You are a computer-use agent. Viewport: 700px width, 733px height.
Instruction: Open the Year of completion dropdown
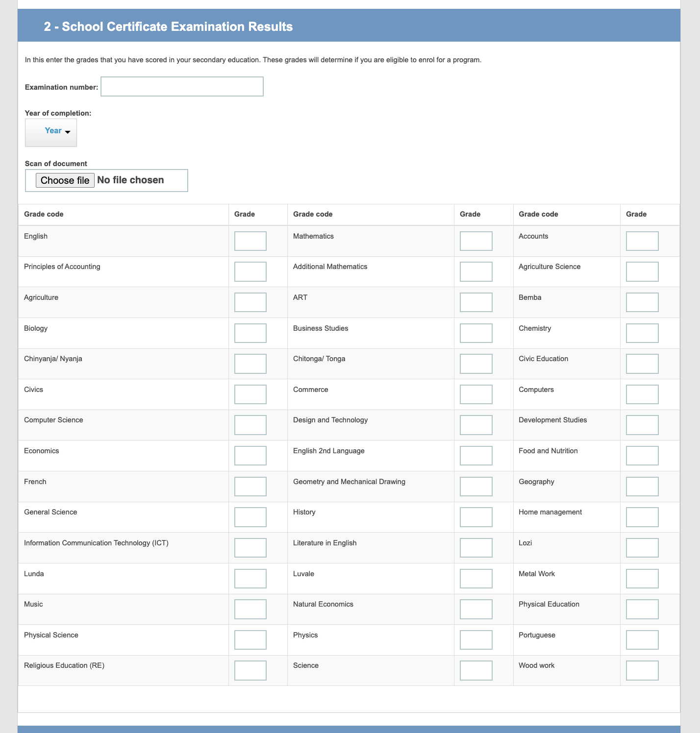(51, 132)
